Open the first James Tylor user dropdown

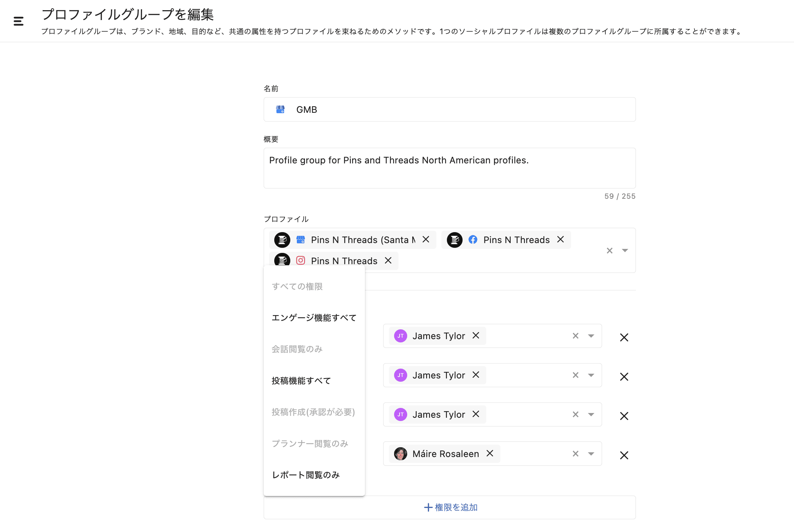591,336
